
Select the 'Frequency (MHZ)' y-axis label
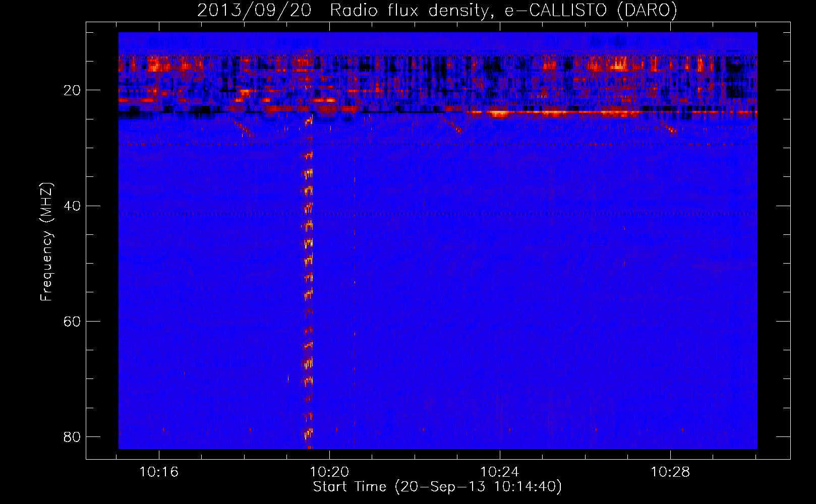[46, 242]
